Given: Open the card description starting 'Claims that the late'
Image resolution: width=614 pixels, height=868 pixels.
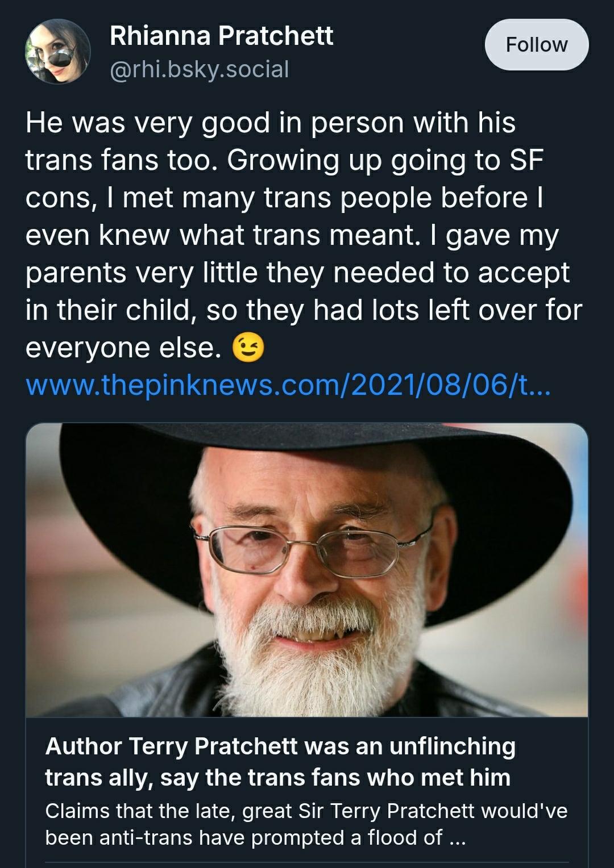Looking at the screenshot, I should [x=306, y=824].
